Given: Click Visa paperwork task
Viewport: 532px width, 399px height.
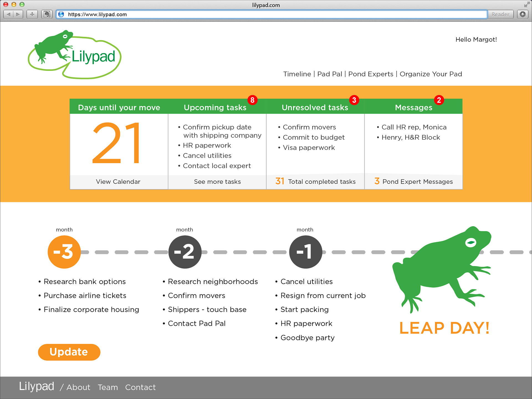Looking at the screenshot, I should click(x=309, y=148).
